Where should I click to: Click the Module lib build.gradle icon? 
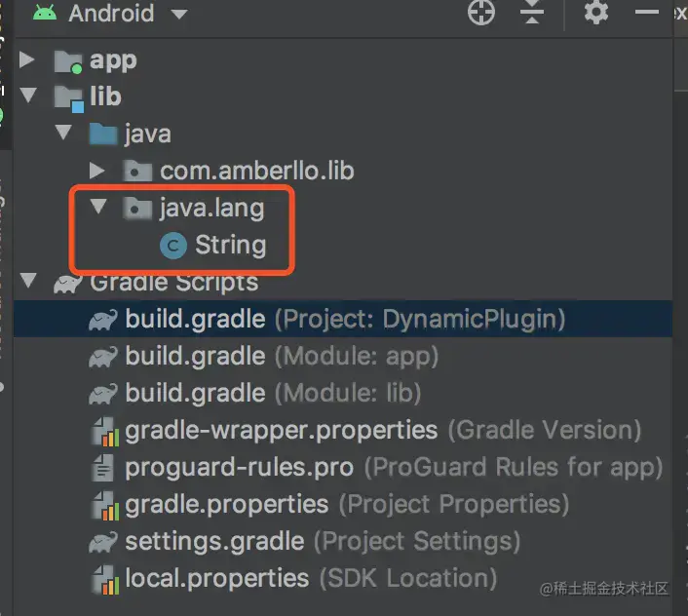click(103, 394)
